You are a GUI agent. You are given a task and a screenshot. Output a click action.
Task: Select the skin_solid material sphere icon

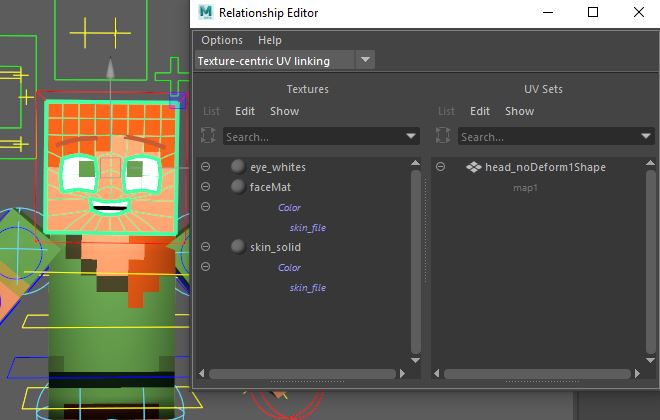(x=238, y=247)
